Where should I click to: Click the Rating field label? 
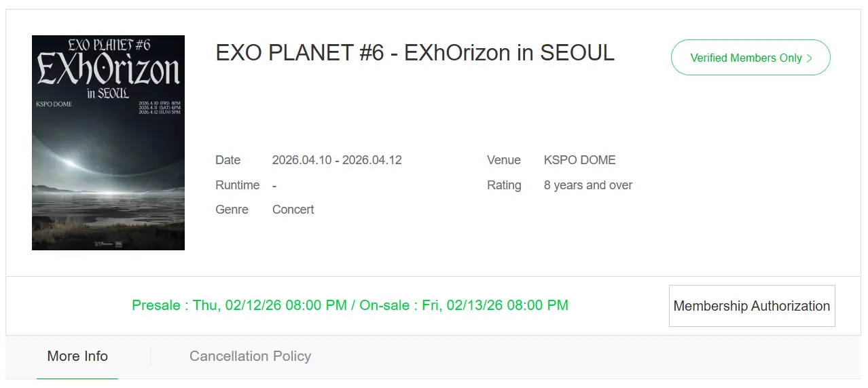(x=504, y=185)
